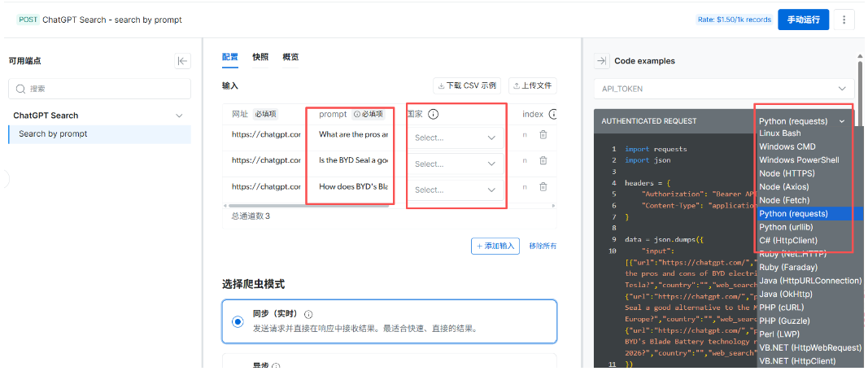This screenshot has width=868, height=371.
Task: Open the API_TOKEN dropdown
Action: (724, 89)
